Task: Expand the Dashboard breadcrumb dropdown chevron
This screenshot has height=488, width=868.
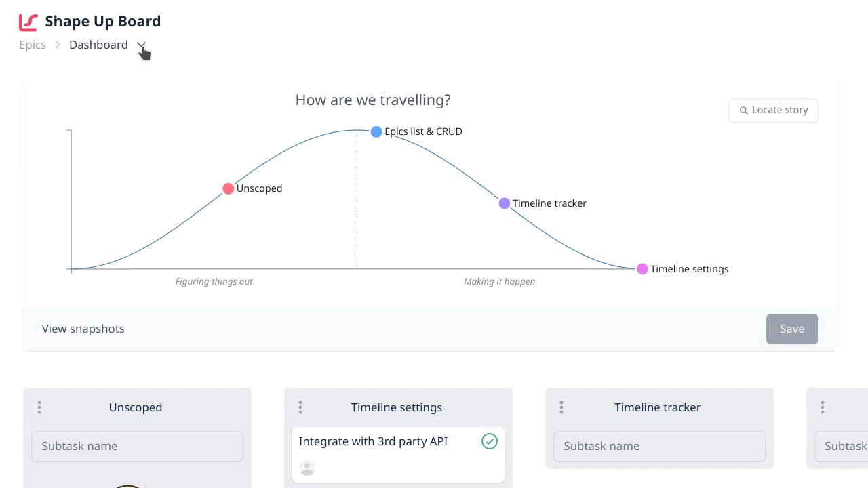Action: [x=141, y=45]
